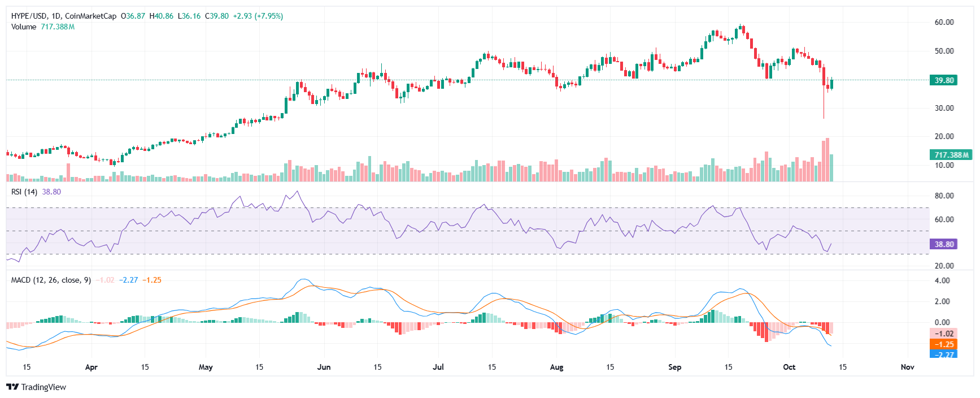Open the Volume indicator legend label
Image resolution: width=980 pixels, height=398 pixels.
tap(24, 27)
